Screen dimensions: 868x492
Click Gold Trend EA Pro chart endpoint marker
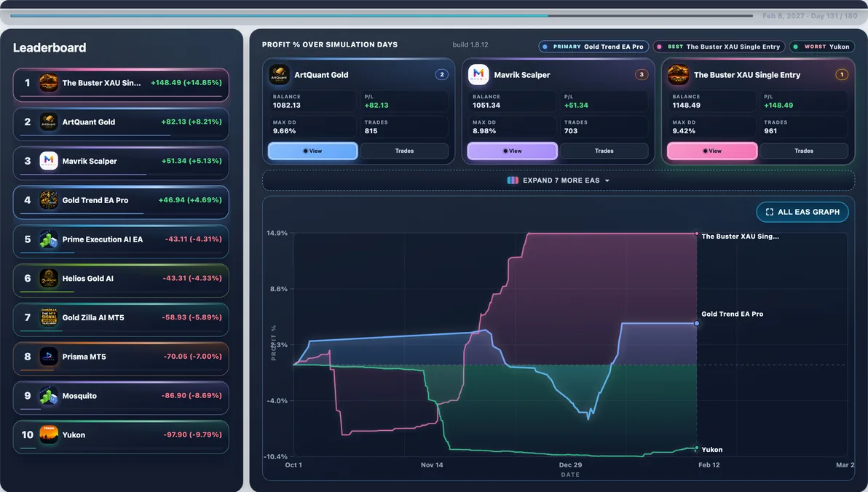[696, 323]
